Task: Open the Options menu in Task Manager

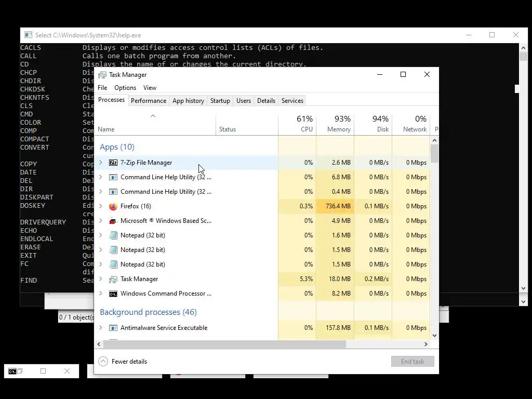Action: coord(125,87)
